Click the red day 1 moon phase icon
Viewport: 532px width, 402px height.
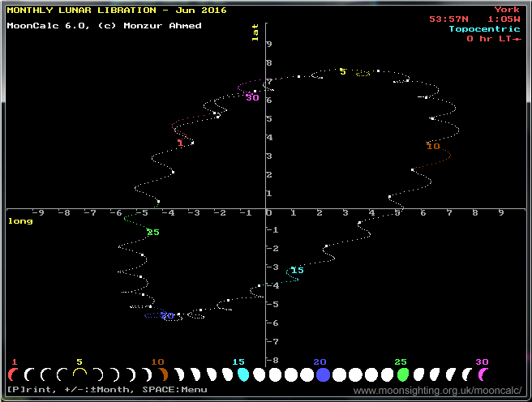[13, 374]
